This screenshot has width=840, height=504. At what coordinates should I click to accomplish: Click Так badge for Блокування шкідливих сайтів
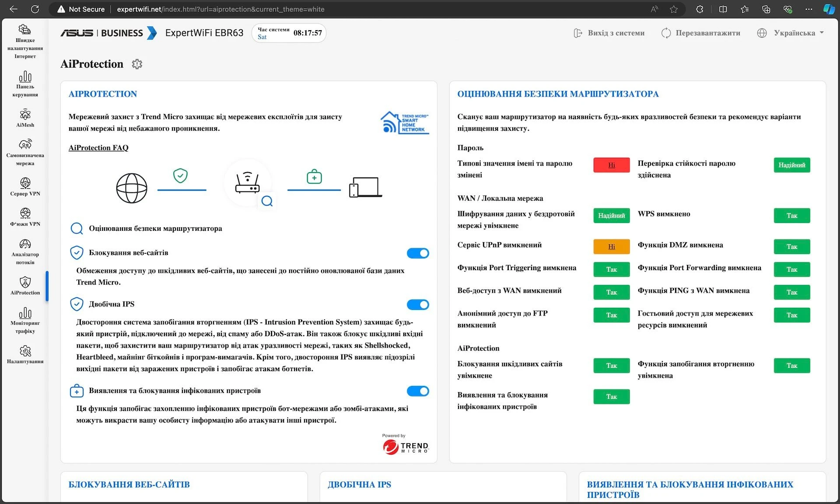[612, 366]
